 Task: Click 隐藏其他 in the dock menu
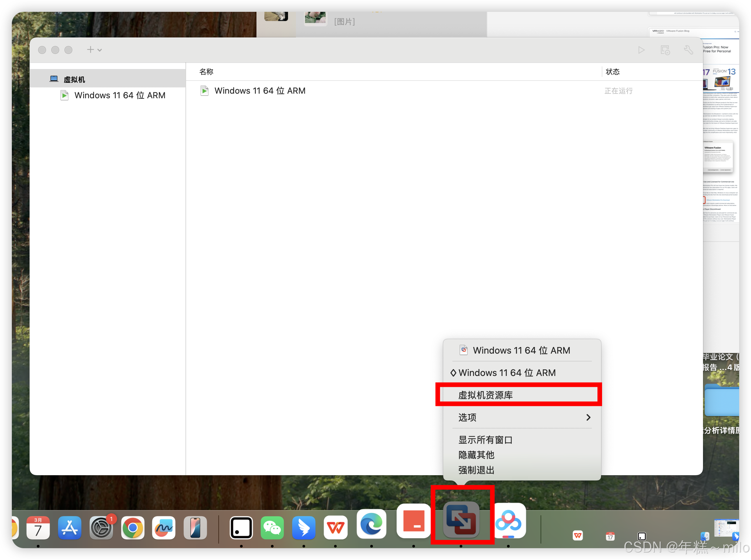click(x=476, y=455)
